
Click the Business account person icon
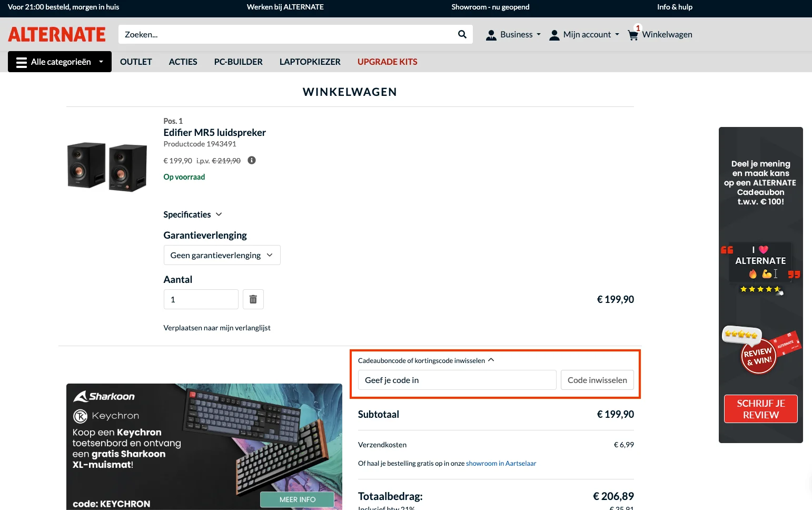tap(491, 34)
